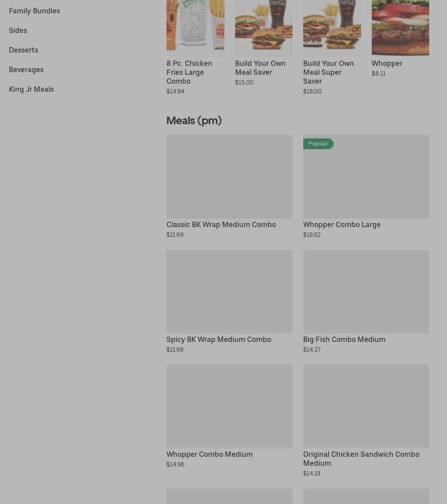
Task: Open the Family Bundles category
Action: 34,11
